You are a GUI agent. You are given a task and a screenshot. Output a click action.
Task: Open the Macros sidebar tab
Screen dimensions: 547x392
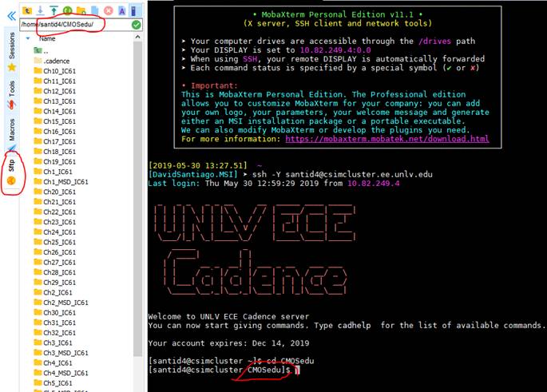12,135
